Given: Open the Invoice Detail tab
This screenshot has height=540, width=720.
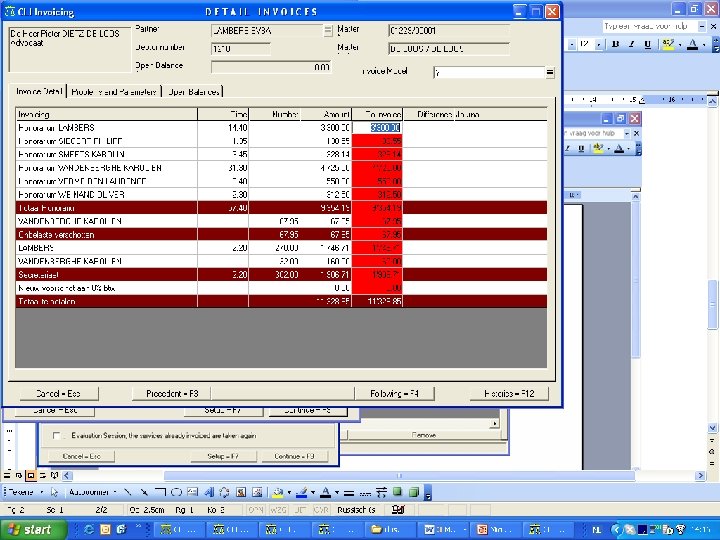Looking at the screenshot, I should (x=39, y=91).
